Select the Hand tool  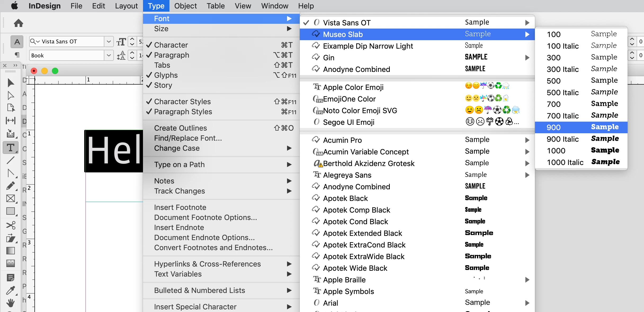[x=11, y=303]
